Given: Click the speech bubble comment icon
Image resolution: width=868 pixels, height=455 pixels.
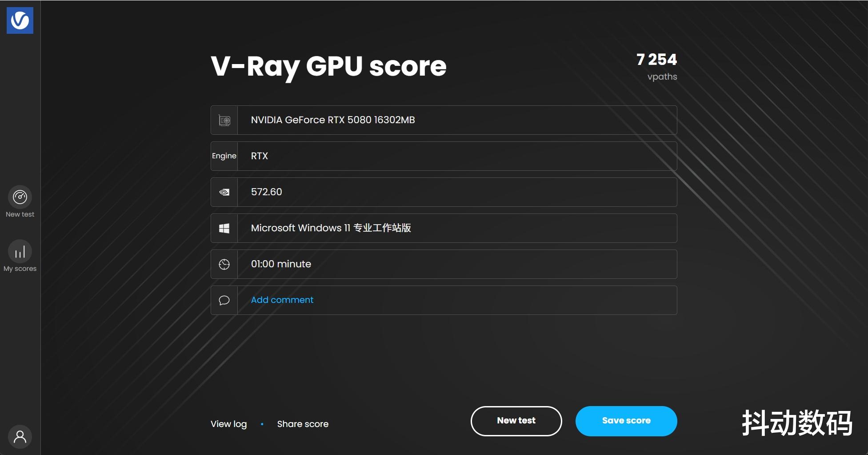Looking at the screenshot, I should tap(224, 300).
